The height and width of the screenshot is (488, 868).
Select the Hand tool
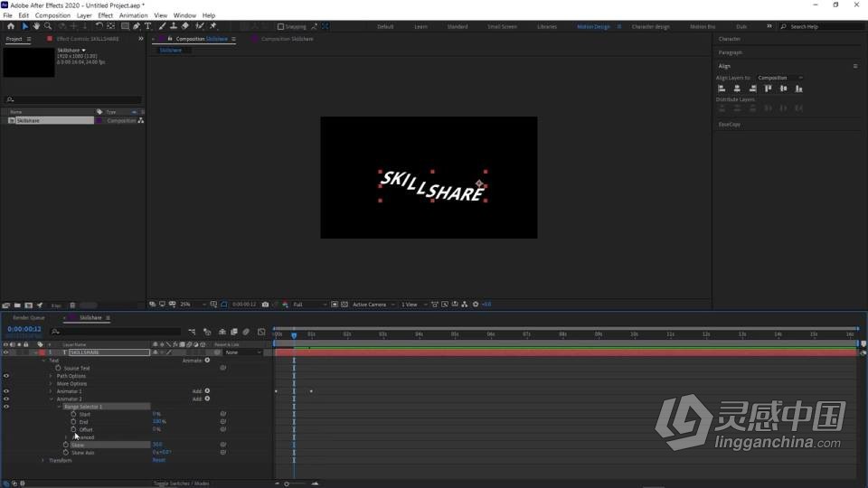(36, 26)
